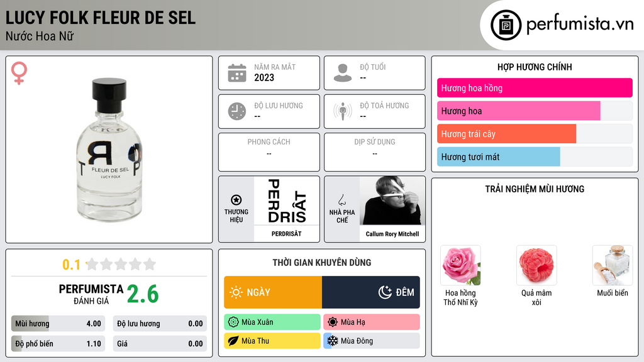The image size is (644, 362).
Task: Click the Hương trái cây accord bar
Action: click(535, 134)
